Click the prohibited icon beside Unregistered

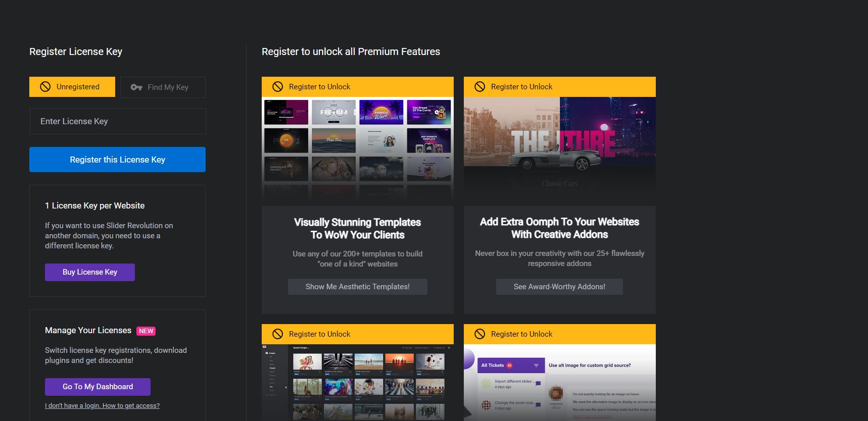(x=45, y=87)
